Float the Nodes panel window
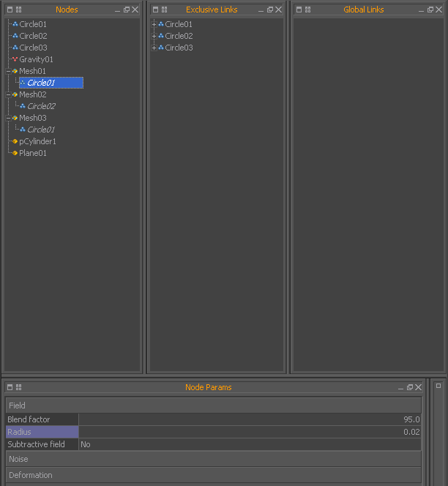 point(127,10)
